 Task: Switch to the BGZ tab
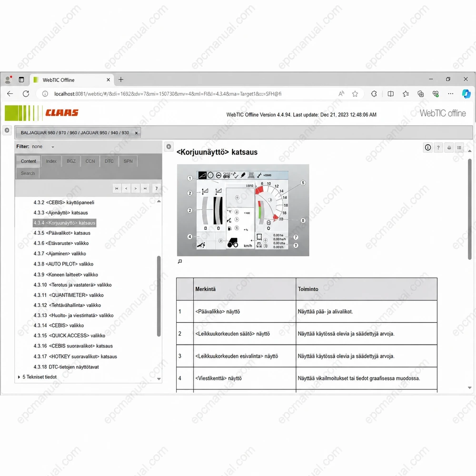pyautogui.click(x=71, y=161)
